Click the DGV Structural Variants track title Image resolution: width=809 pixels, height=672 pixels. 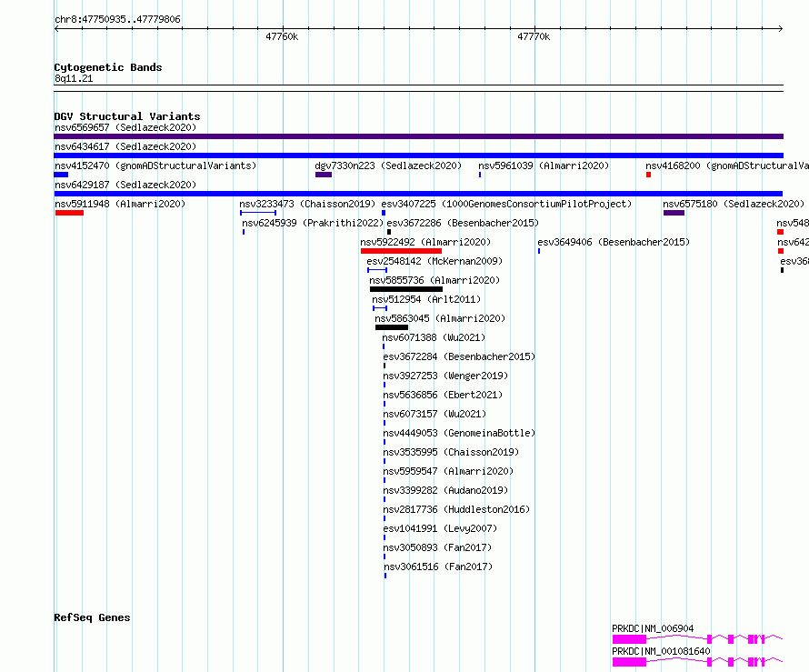pyautogui.click(x=127, y=116)
